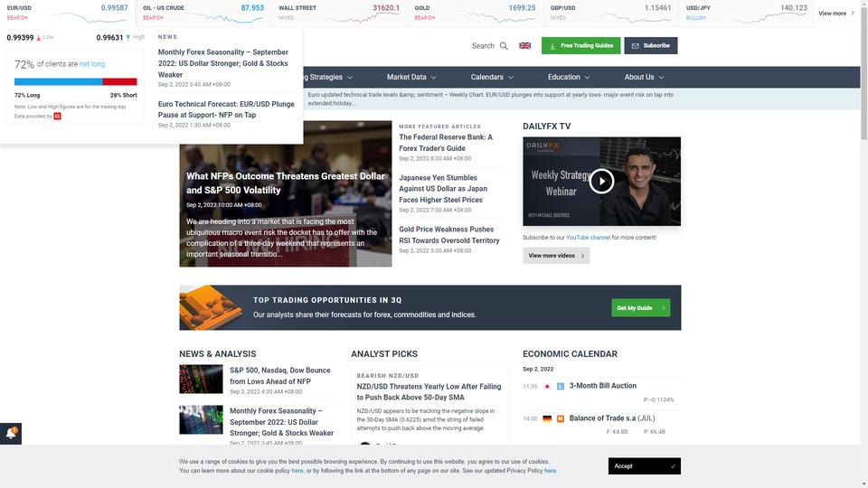Expand the Education menu
The image size is (868, 488).
(x=569, y=78)
